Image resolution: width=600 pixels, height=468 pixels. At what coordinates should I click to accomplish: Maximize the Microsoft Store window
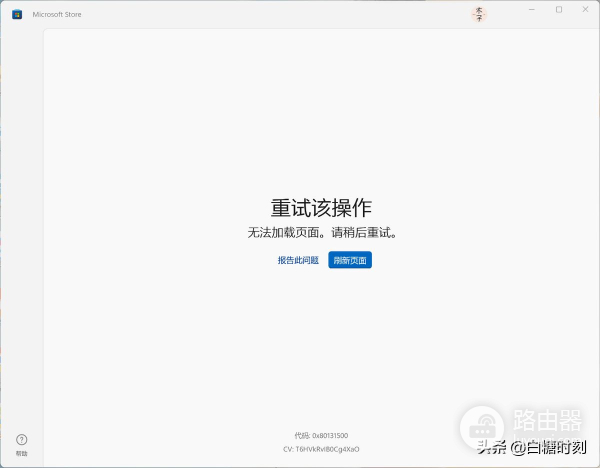click(x=559, y=10)
